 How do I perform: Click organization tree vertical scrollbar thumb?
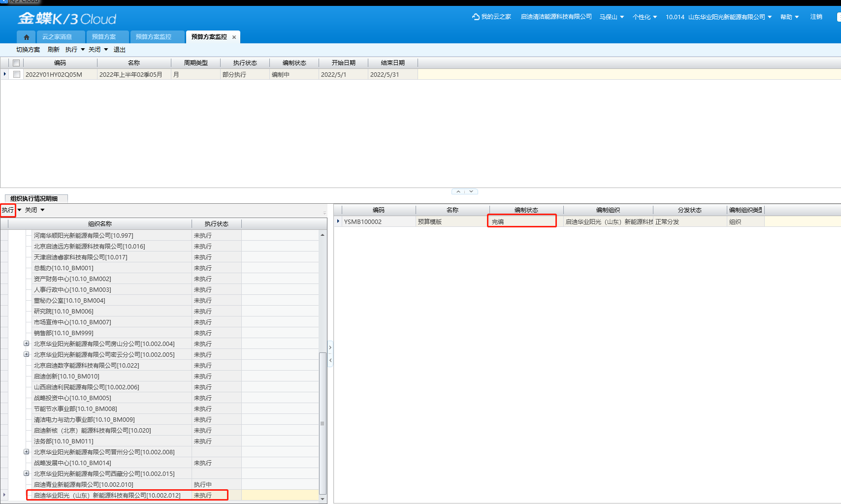click(323, 423)
